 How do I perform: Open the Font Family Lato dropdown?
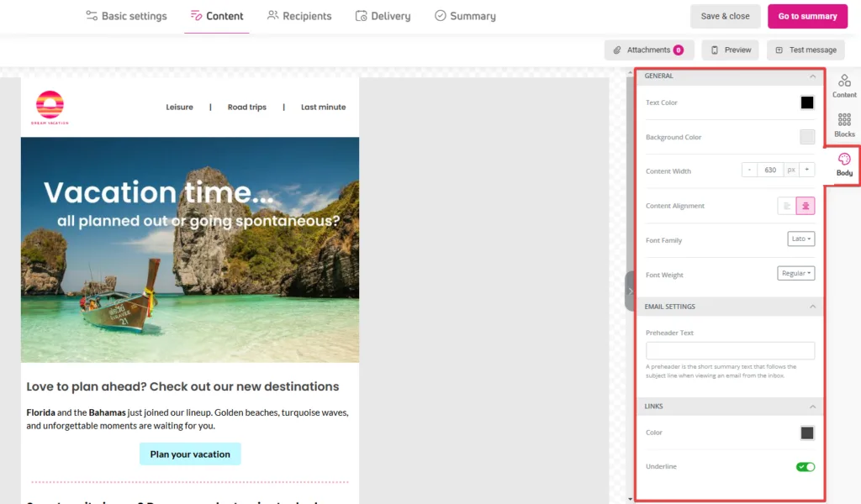800,239
